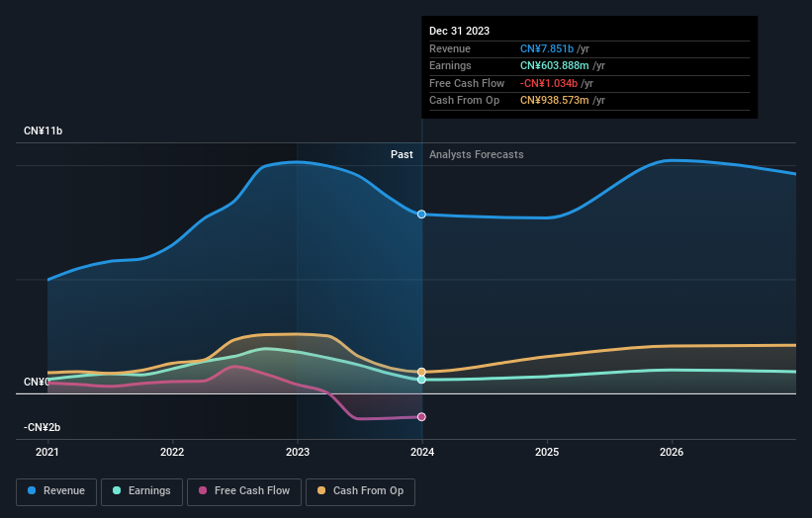The image size is (812, 518).
Task: Click the pink dot in Free Cash Flow legend
Action: click(203, 490)
